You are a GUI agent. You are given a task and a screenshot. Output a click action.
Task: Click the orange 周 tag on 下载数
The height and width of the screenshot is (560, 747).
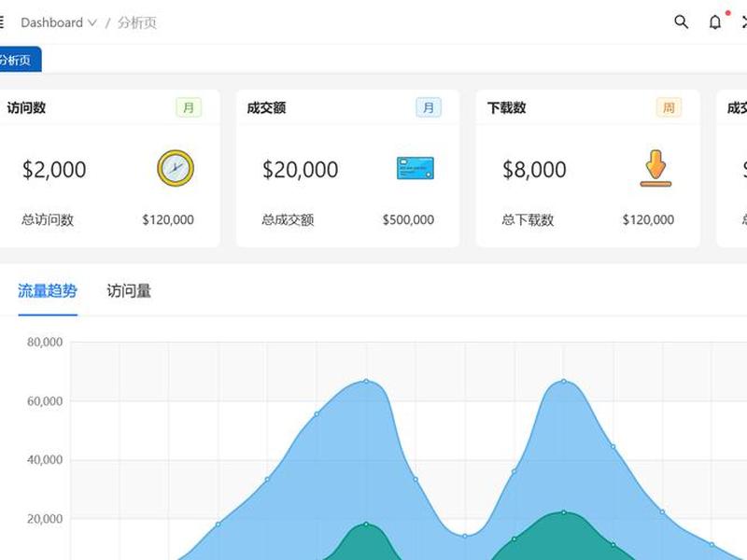point(669,107)
